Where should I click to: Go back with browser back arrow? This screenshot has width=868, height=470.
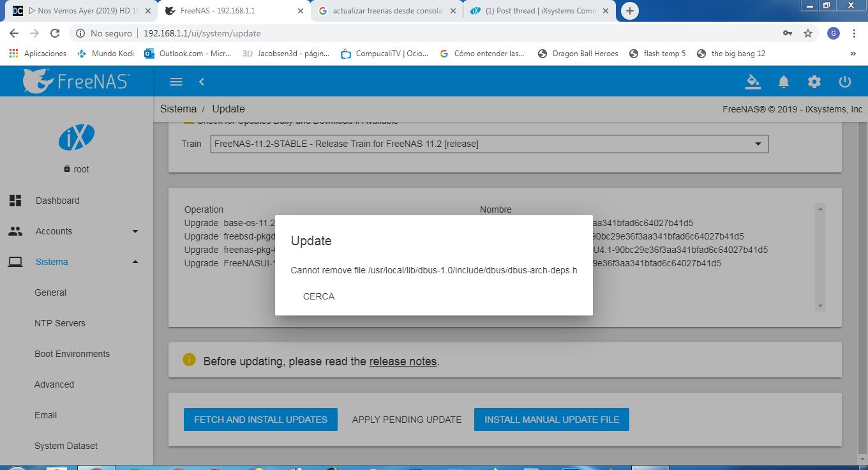pyautogui.click(x=14, y=33)
